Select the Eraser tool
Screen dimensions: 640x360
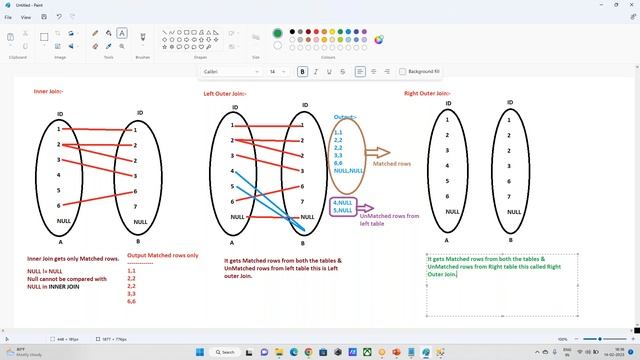(x=95, y=46)
